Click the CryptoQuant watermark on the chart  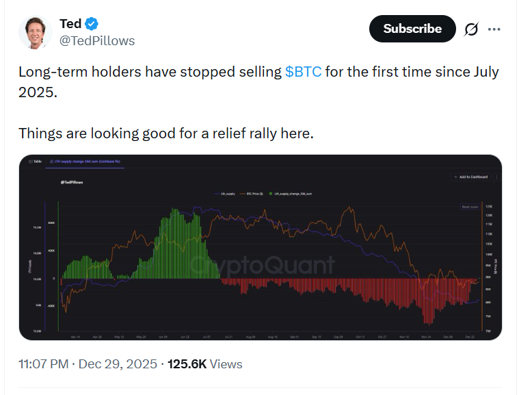tap(262, 266)
